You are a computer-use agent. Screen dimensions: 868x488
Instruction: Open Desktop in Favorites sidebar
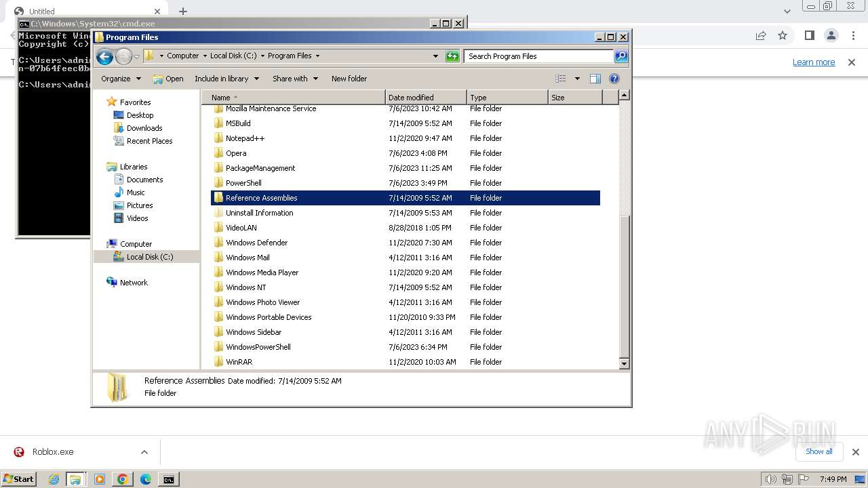pyautogui.click(x=140, y=115)
